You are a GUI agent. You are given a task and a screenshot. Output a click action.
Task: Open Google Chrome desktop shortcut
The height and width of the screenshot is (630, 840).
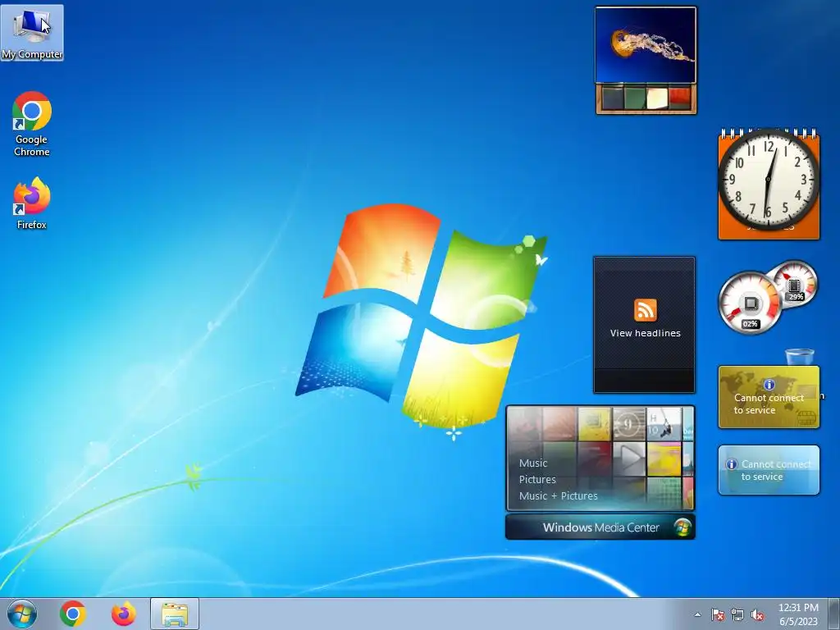(x=32, y=124)
